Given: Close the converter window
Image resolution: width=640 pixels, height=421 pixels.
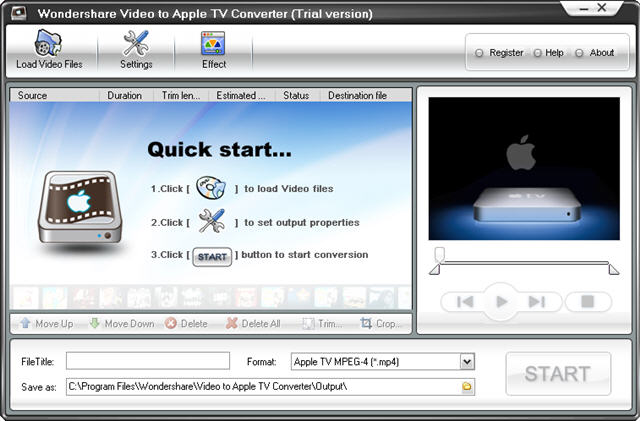Looking at the screenshot, I should [x=602, y=7].
